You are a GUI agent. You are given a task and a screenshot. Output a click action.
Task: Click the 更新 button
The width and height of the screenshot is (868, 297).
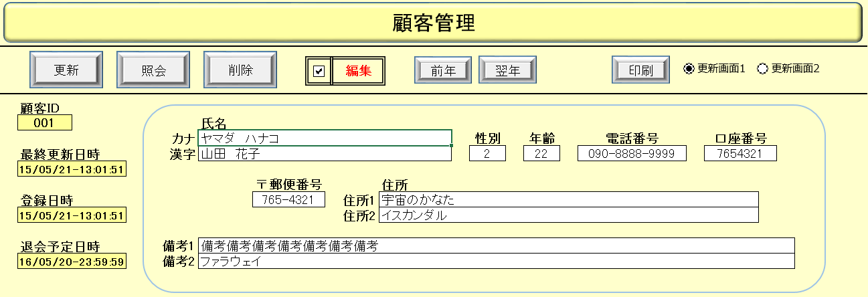[66, 70]
